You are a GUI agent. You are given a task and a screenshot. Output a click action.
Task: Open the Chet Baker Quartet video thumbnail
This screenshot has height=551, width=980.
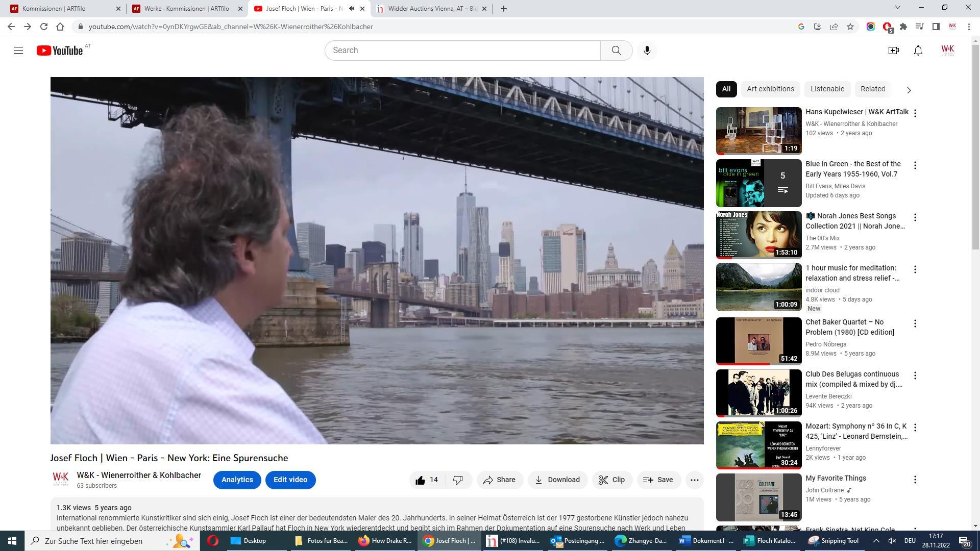point(758,341)
